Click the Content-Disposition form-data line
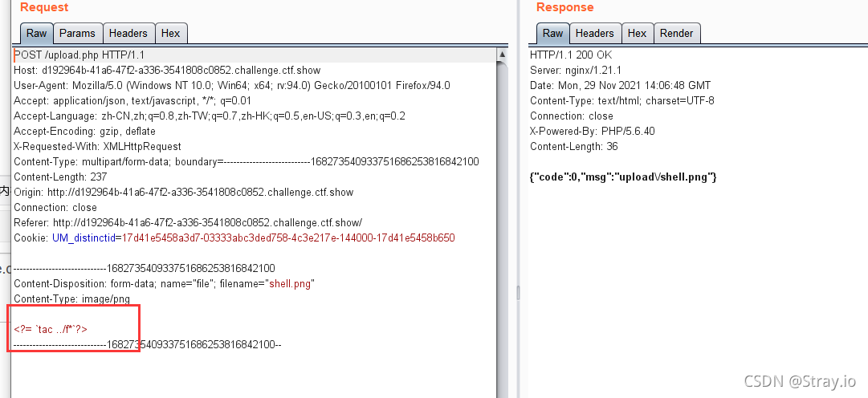 (165, 284)
